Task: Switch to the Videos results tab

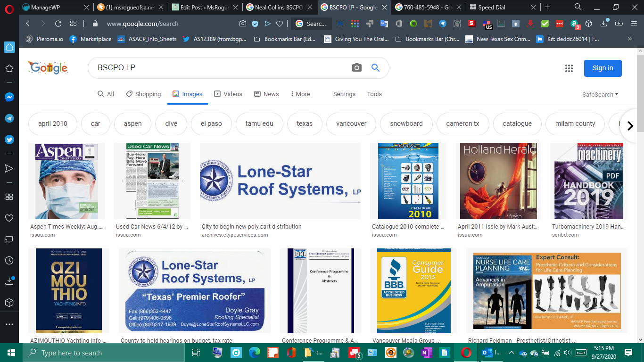Action: tap(228, 94)
